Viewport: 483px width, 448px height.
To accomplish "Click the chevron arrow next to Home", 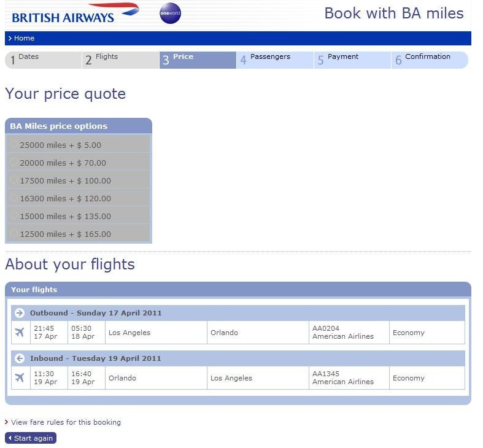I will click(10, 38).
